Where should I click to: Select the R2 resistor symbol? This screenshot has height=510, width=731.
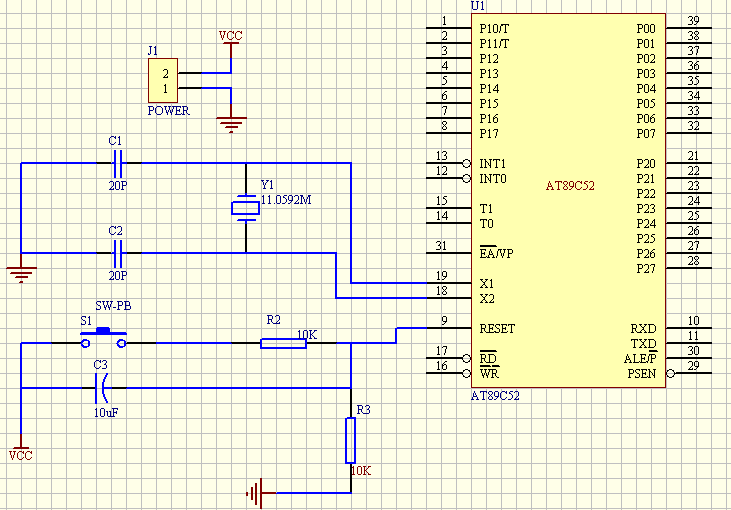pos(283,344)
